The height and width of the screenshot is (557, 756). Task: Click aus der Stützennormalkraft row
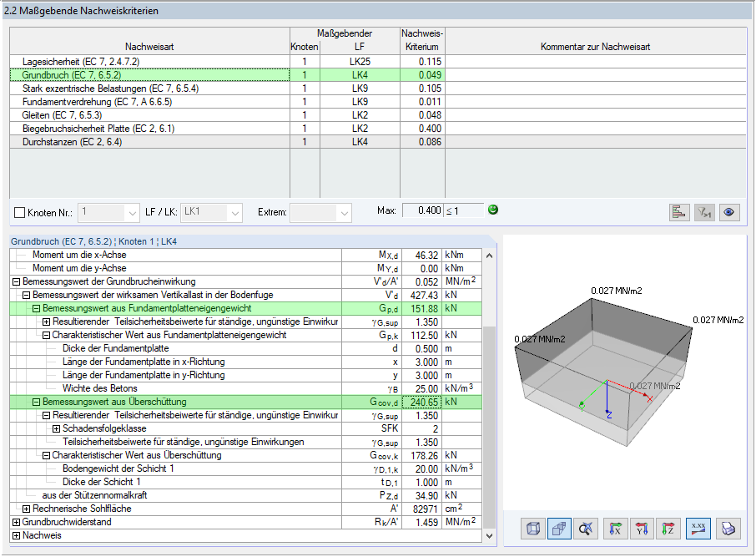pyautogui.click(x=245, y=496)
